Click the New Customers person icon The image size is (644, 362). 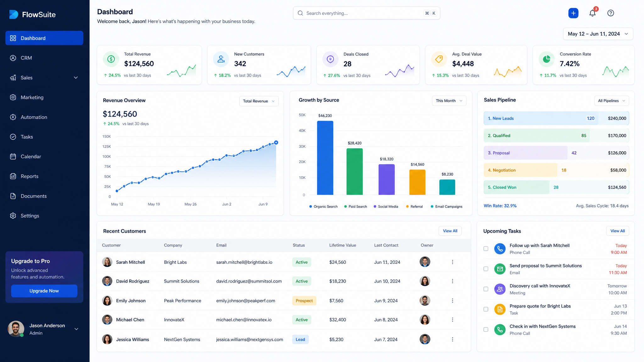pyautogui.click(x=221, y=59)
